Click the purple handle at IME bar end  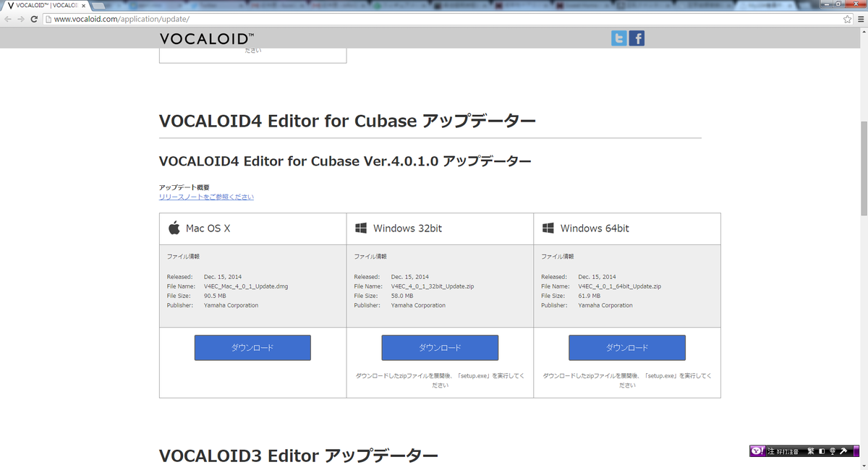point(856,450)
